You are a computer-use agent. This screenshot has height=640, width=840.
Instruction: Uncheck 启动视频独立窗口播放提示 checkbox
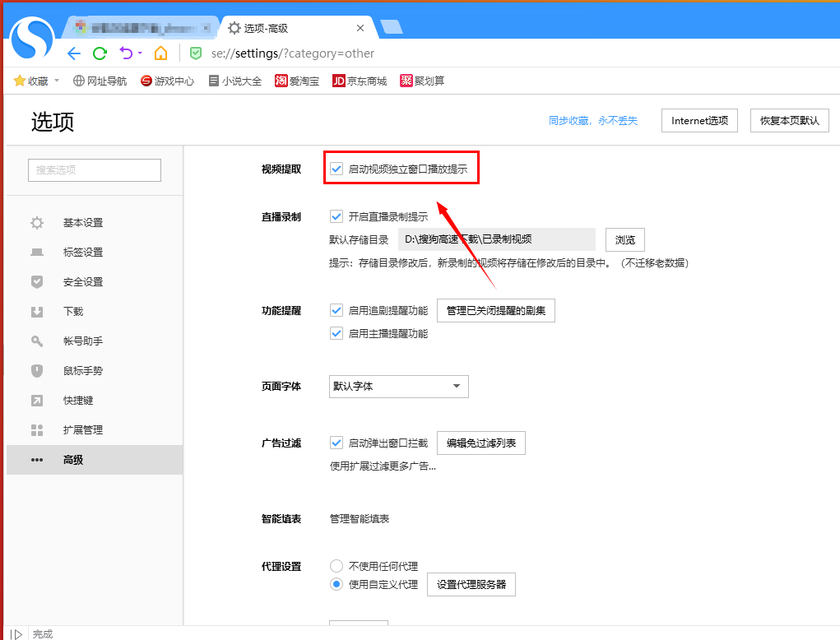coord(336,169)
